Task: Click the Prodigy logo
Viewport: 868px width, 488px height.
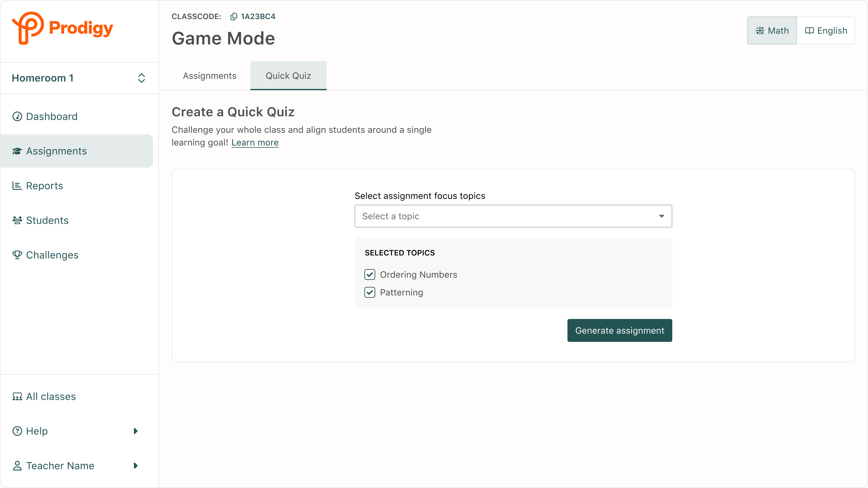Action: point(63,28)
